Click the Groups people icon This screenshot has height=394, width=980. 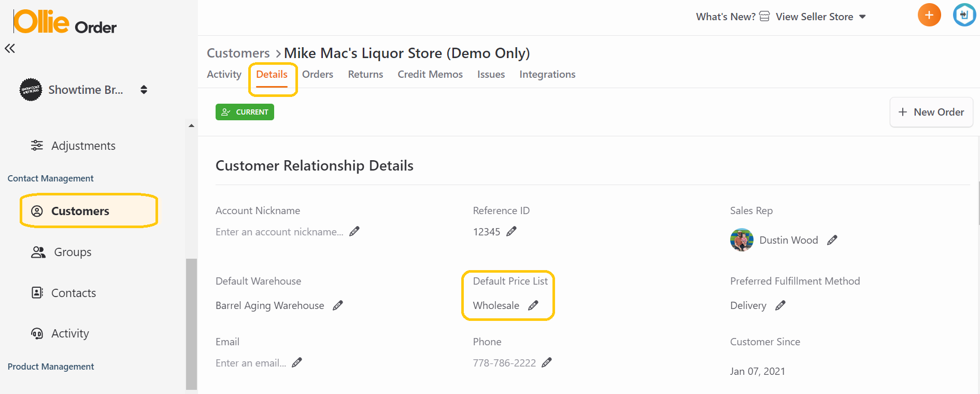(38, 252)
